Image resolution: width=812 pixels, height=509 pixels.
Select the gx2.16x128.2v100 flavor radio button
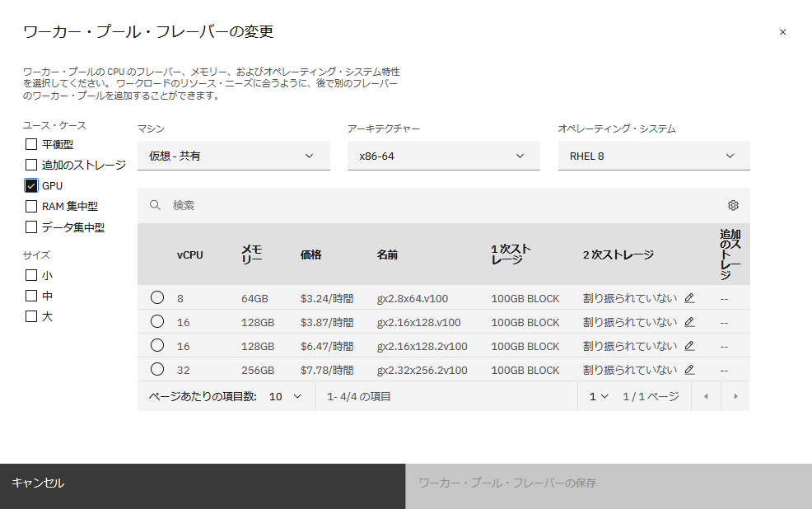pyautogui.click(x=157, y=345)
